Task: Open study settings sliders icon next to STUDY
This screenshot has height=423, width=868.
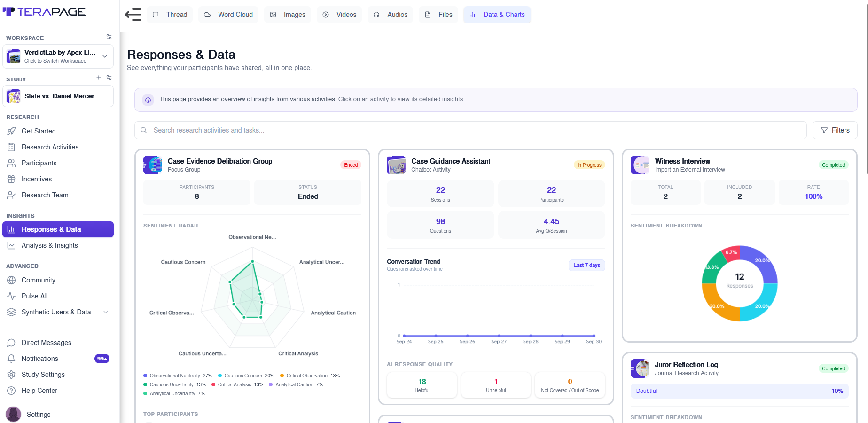Action: click(109, 78)
